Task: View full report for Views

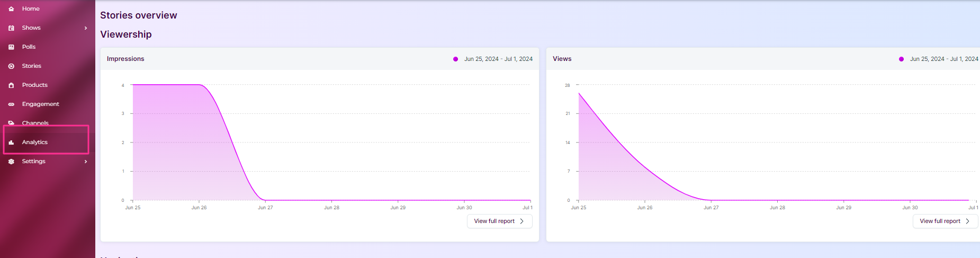Action: coord(945,221)
